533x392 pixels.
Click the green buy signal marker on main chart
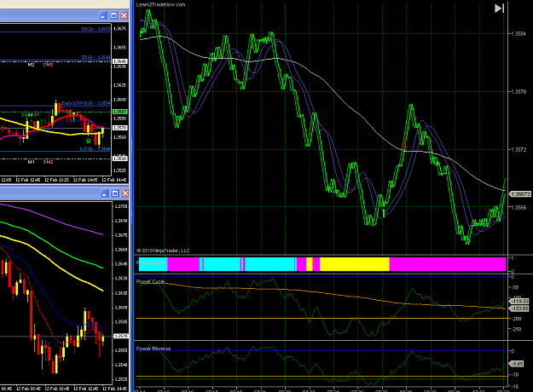point(384,213)
